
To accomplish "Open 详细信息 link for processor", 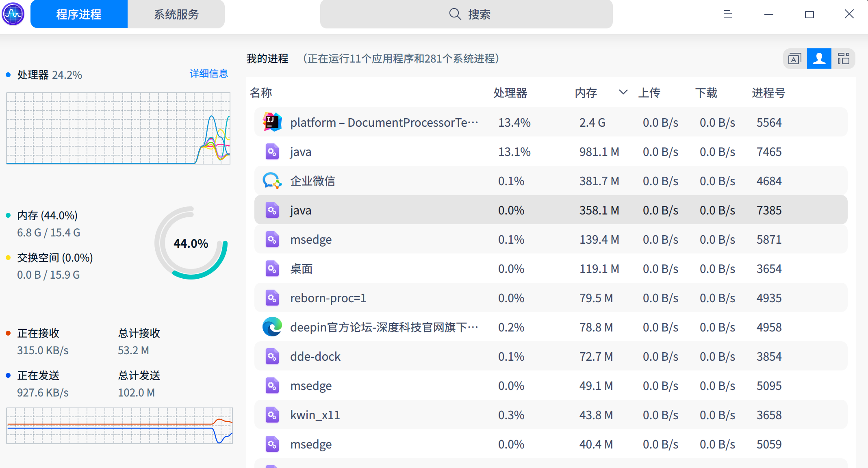I will (x=208, y=74).
